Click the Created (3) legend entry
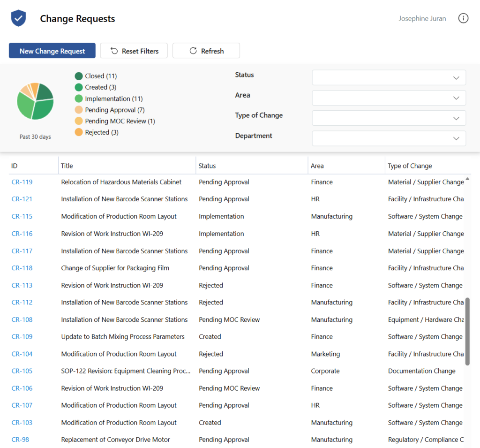This screenshot has width=480, height=448. (x=96, y=87)
